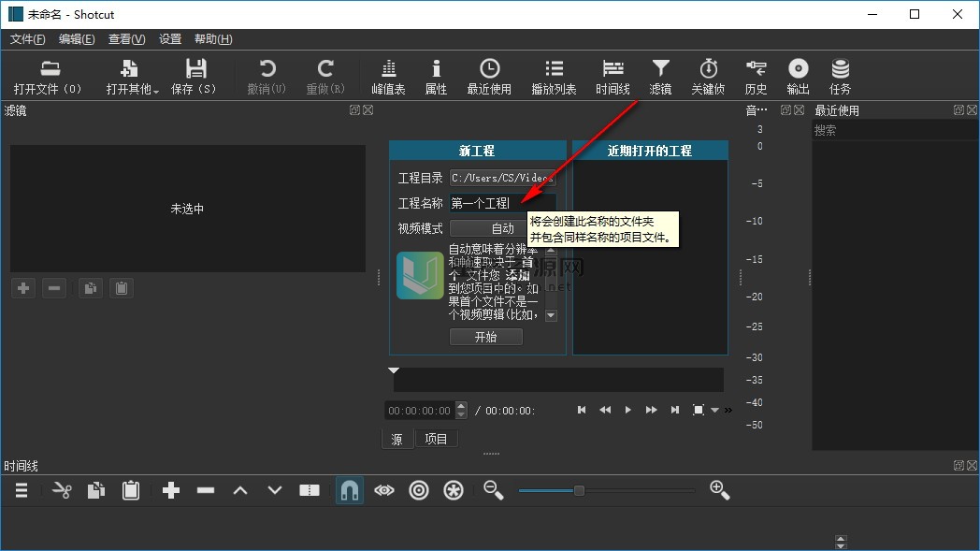Toggle Ripple all tracks asterisk icon

[454, 490]
